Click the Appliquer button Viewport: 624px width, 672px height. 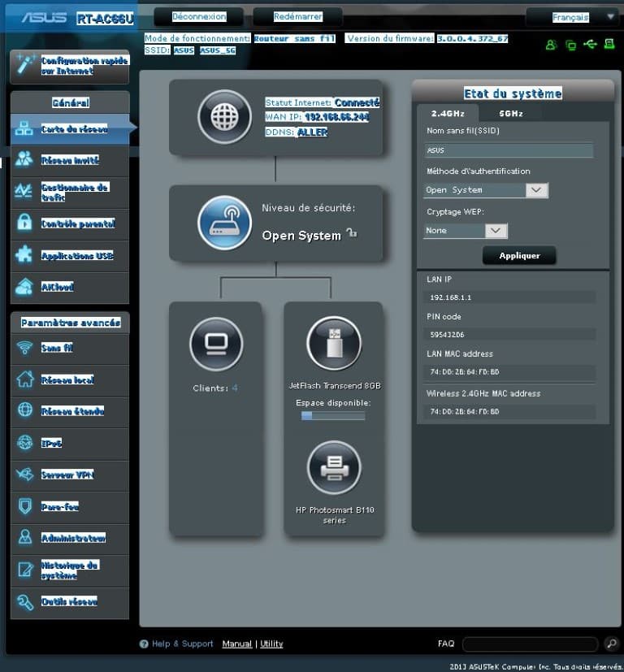pyautogui.click(x=519, y=255)
